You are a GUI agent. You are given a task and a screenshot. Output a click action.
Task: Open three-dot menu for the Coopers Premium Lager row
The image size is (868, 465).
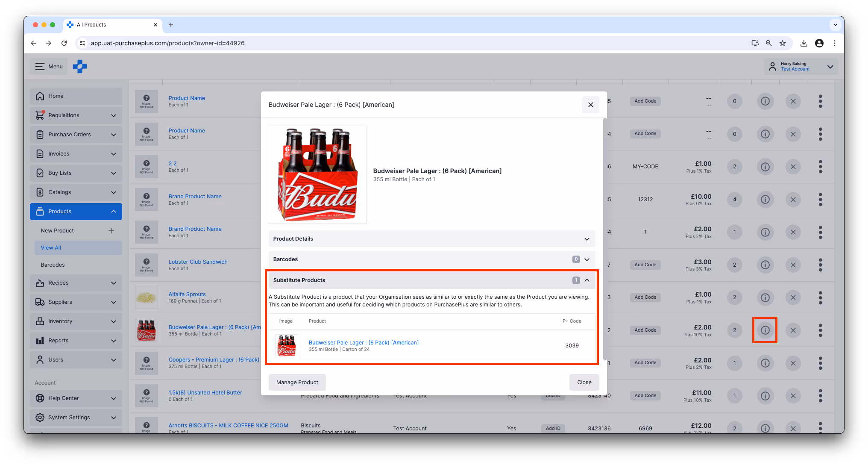point(820,363)
